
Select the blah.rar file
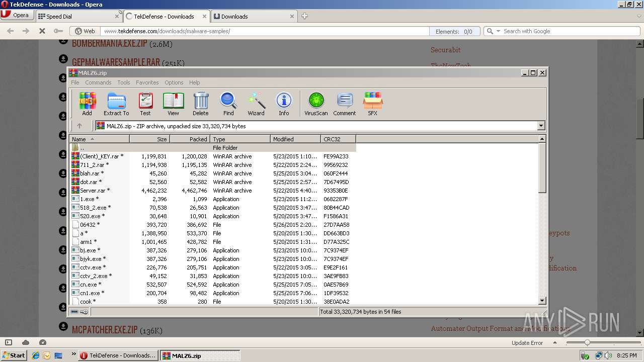coord(212,173)
